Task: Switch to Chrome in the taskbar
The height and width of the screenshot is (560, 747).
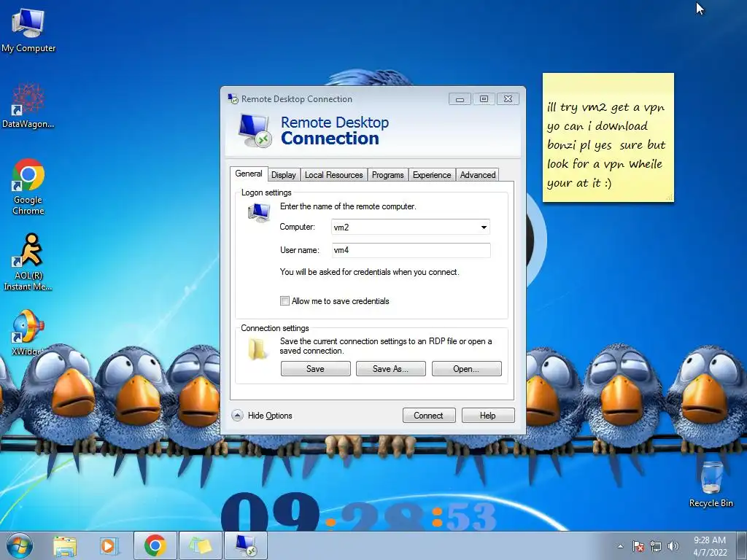Action: [155, 545]
